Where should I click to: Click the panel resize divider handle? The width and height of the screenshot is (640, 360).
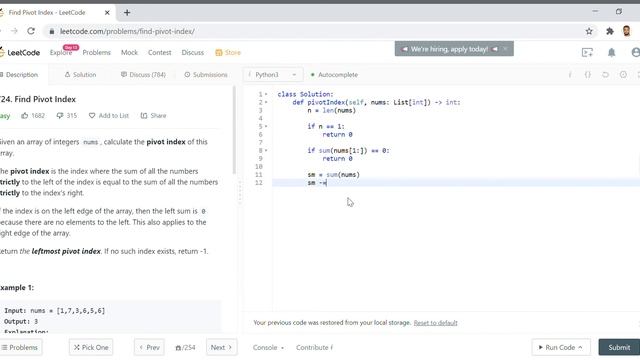[240, 192]
